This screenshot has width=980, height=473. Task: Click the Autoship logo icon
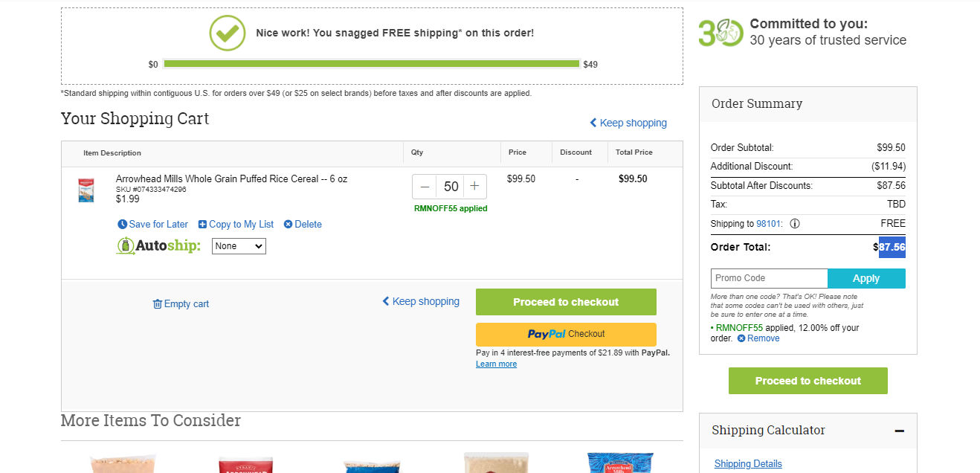pos(125,246)
